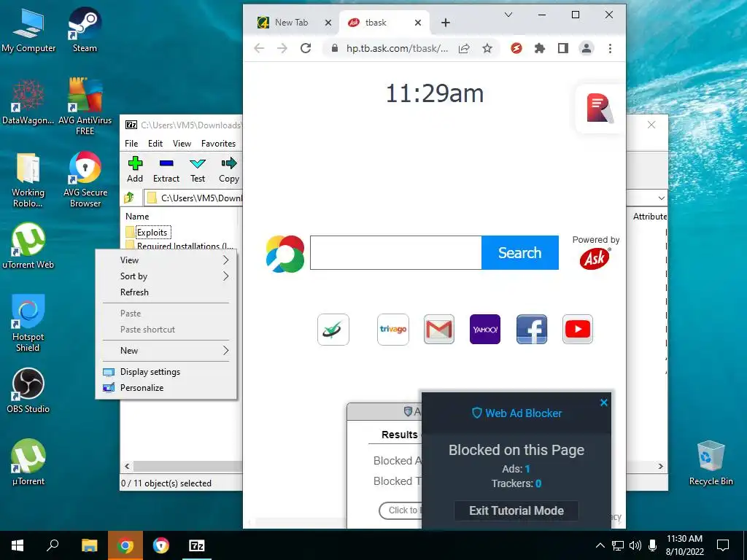Click the volume speaker tray icon
The height and width of the screenshot is (560, 747).
635,545
